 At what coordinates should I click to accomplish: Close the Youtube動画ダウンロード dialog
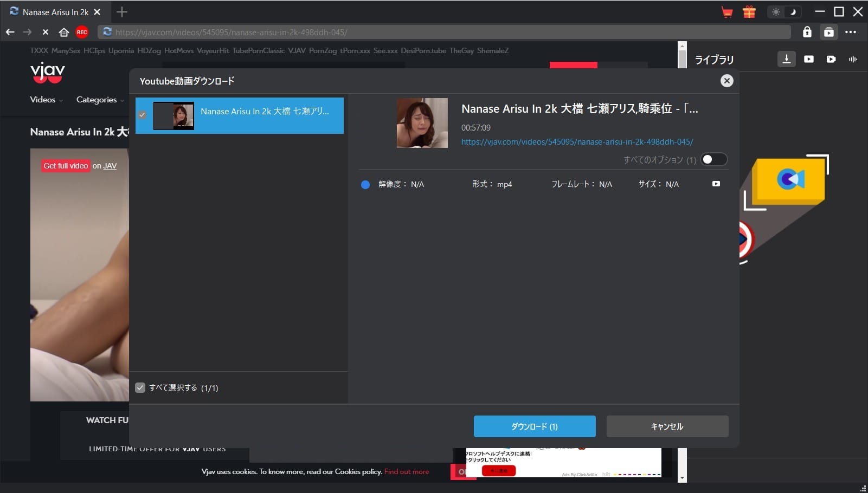click(x=727, y=81)
